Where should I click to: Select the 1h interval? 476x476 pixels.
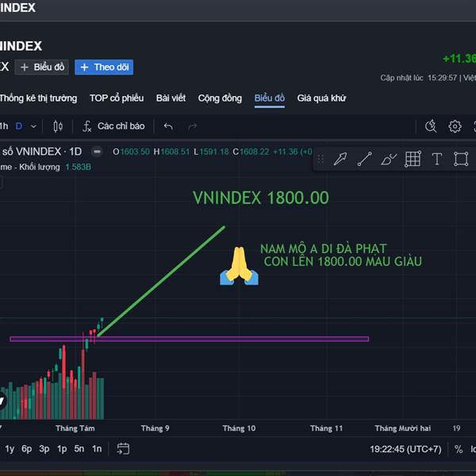coord(4,126)
